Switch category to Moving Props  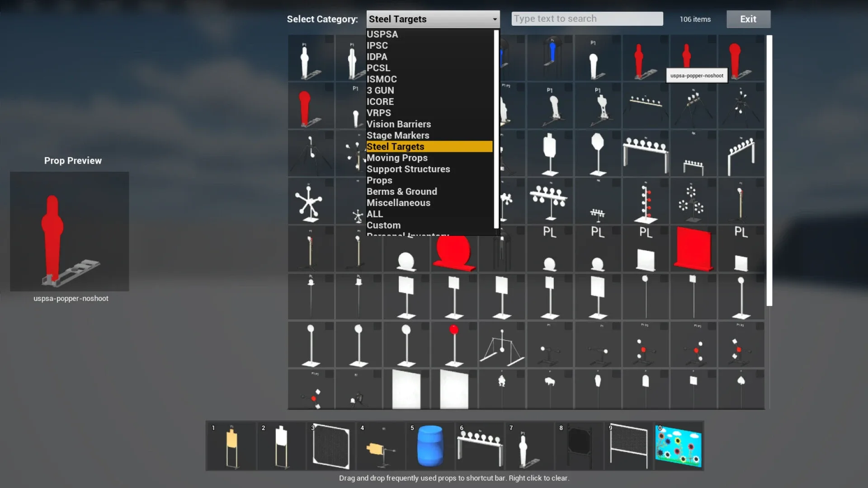click(396, 158)
